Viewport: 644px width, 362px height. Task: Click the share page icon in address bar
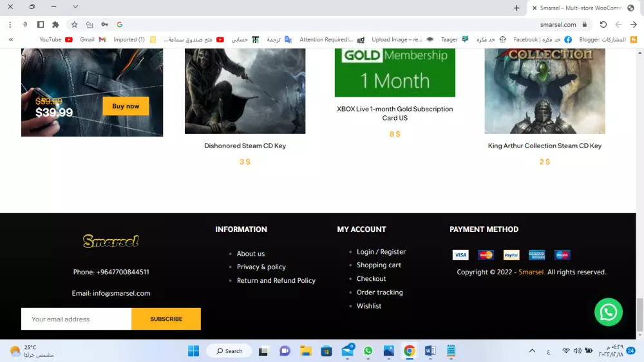point(89,24)
